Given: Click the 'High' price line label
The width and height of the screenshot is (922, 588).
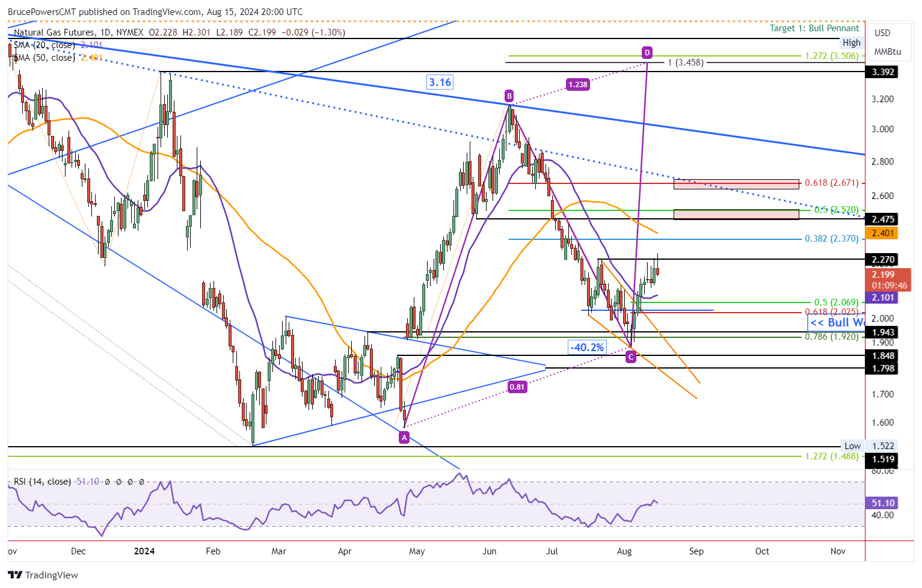Looking at the screenshot, I should [852, 43].
